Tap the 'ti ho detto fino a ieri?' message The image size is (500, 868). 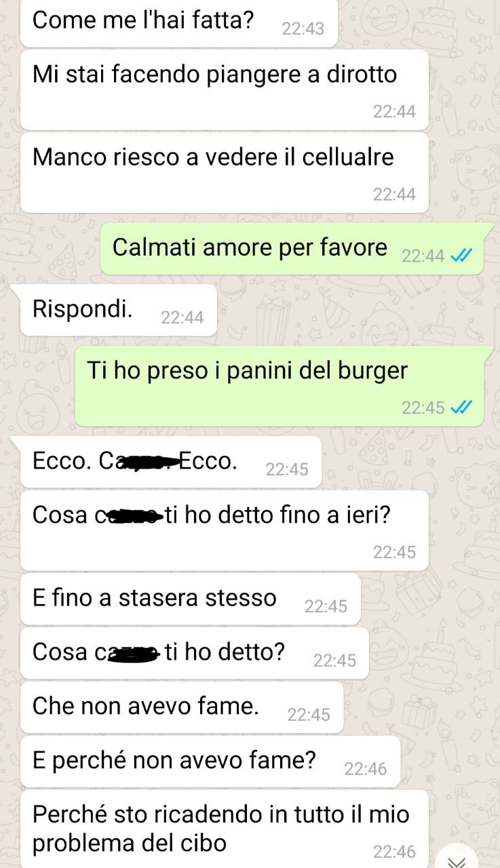225,530
